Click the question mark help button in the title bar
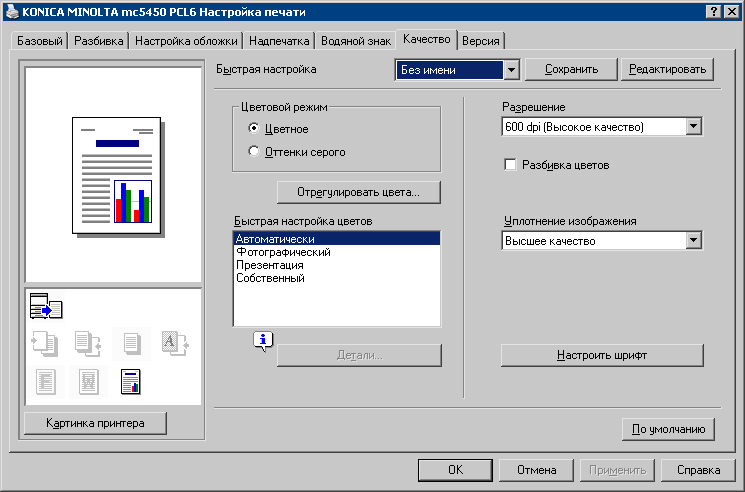Viewport: 745px width, 492px height. 714,11
